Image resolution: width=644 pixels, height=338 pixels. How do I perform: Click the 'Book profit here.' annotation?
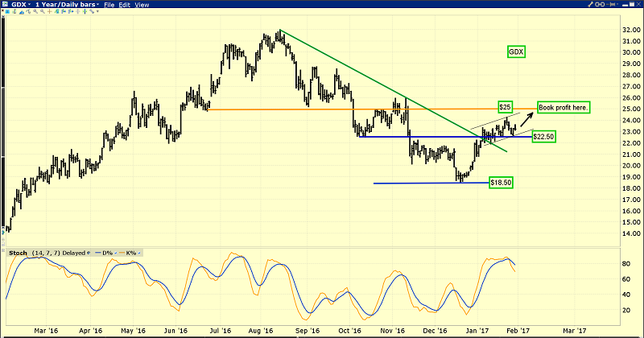coord(563,107)
